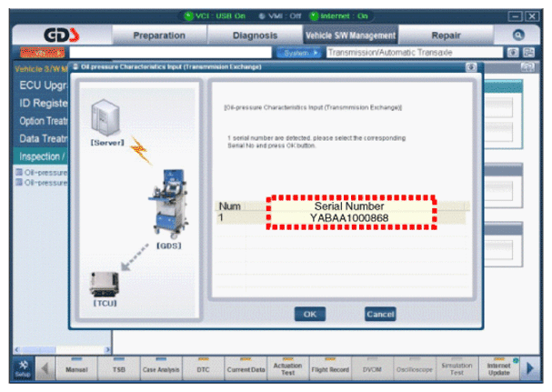
Task: Open Actuation Test from the bottom toolbar
Action: click(288, 368)
